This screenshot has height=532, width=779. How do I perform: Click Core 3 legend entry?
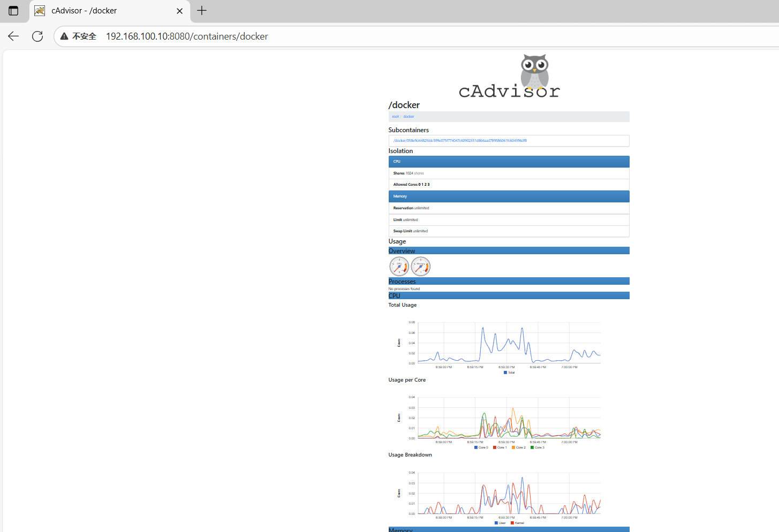point(538,447)
